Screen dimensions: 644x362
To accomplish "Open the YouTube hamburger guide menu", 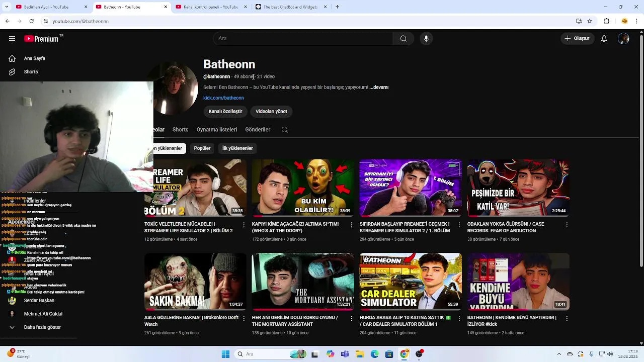I will click(12, 39).
